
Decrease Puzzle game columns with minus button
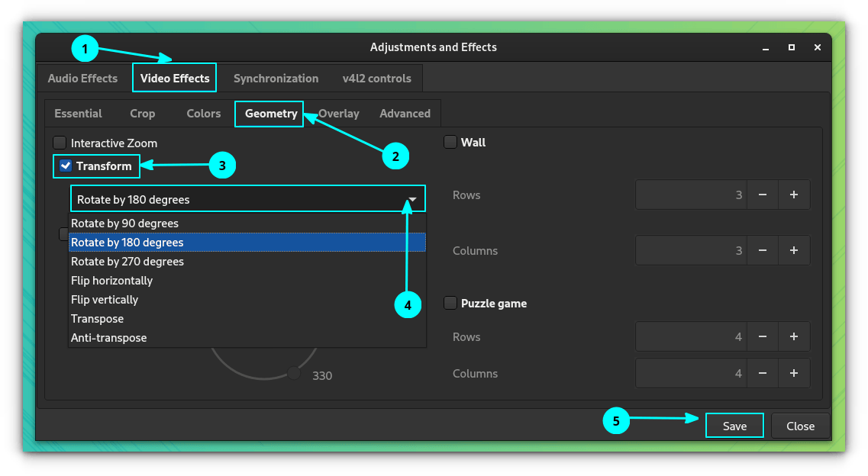point(763,374)
